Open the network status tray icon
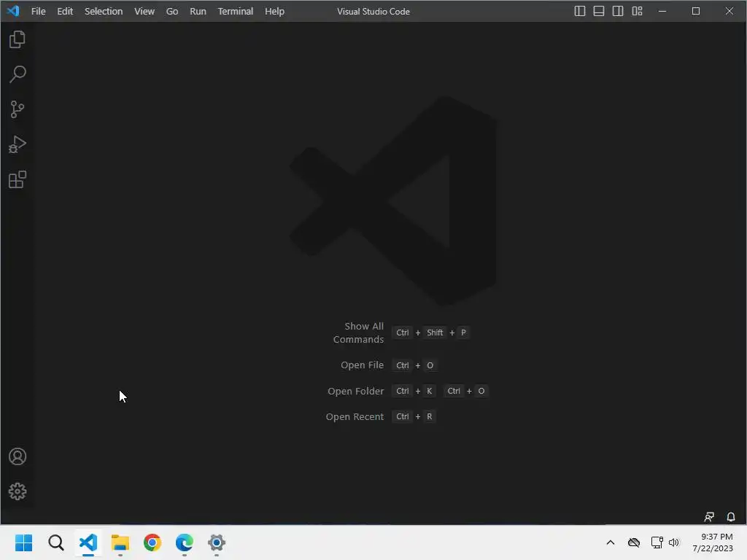 657,542
